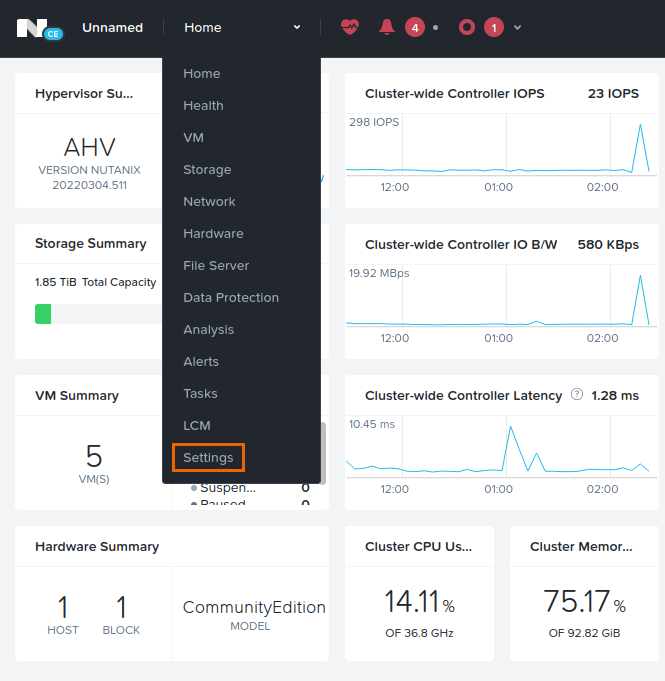Click the Unnamed cluster name

(112, 27)
